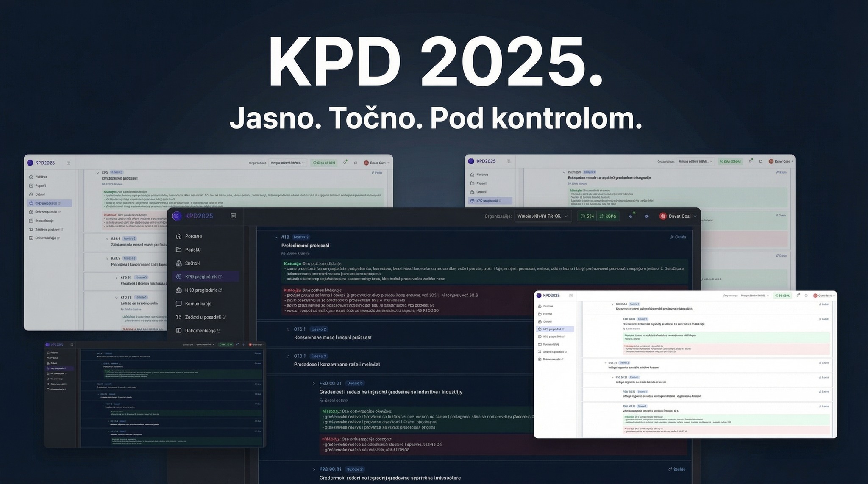Click the Dokumentacije book icon
Screen dimensions: 868x484
179,330
